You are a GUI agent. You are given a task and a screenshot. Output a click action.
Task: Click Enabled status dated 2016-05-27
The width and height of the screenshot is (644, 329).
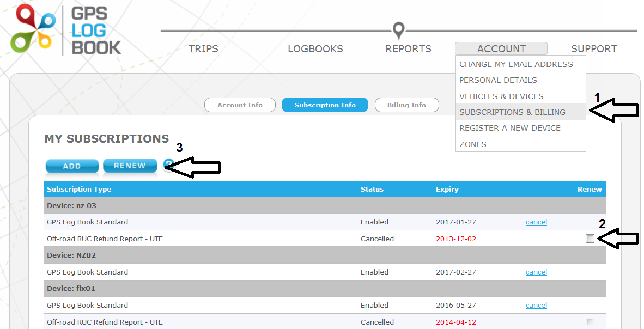[374, 305]
